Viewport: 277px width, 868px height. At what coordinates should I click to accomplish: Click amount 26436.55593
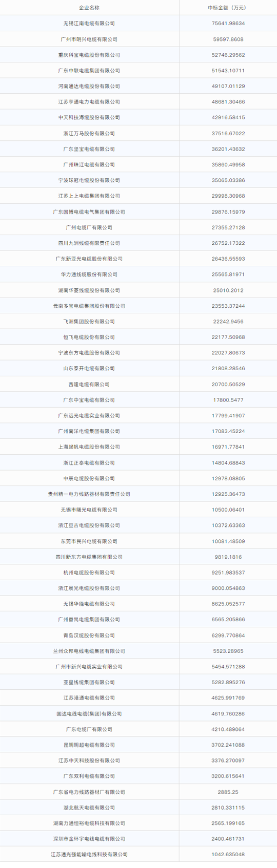[x=228, y=259]
